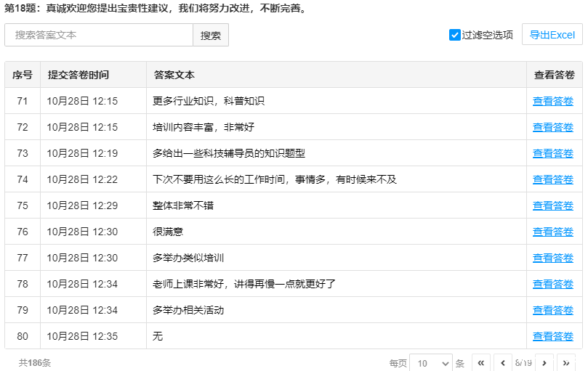Go to the first page of results
Screen dimensions: 588x371
[x=481, y=363]
